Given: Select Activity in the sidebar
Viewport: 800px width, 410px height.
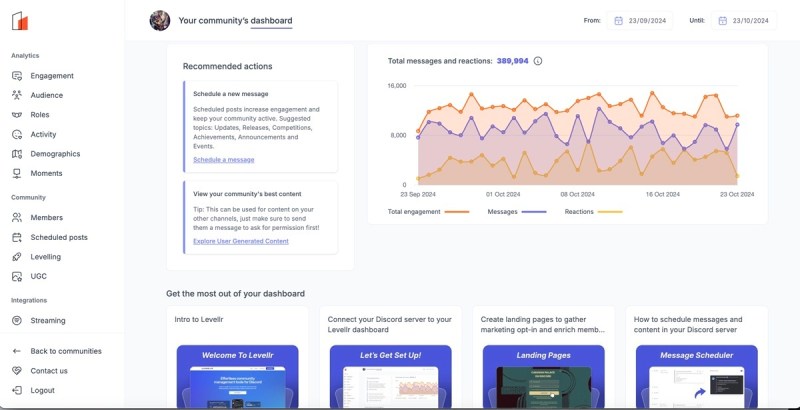Looking at the screenshot, I should [43, 135].
